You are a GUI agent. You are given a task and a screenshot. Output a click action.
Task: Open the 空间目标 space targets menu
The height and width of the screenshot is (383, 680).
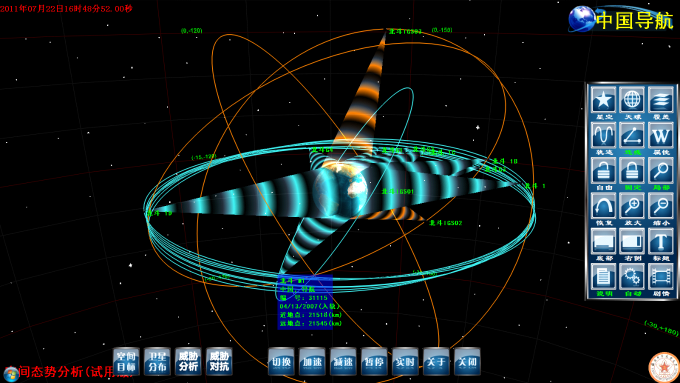126,361
